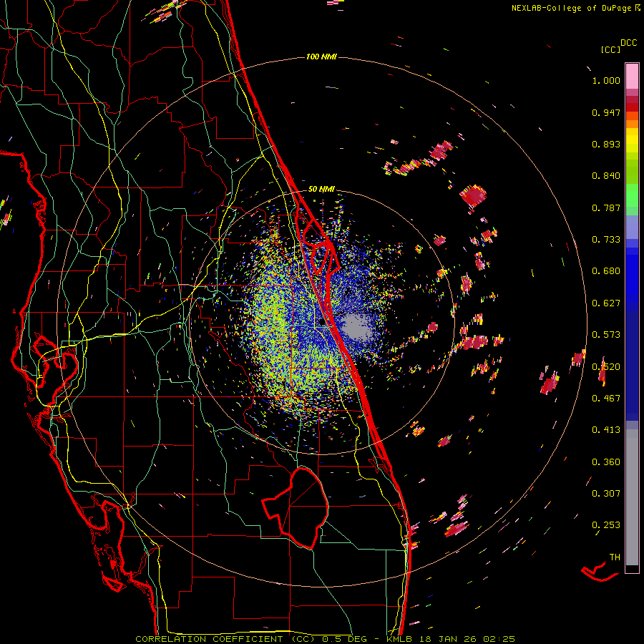The width and height of the screenshot is (644, 644).
Task: Click the CORRELATION COEFFICIENT (CC) caption text
Action: tap(225, 639)
